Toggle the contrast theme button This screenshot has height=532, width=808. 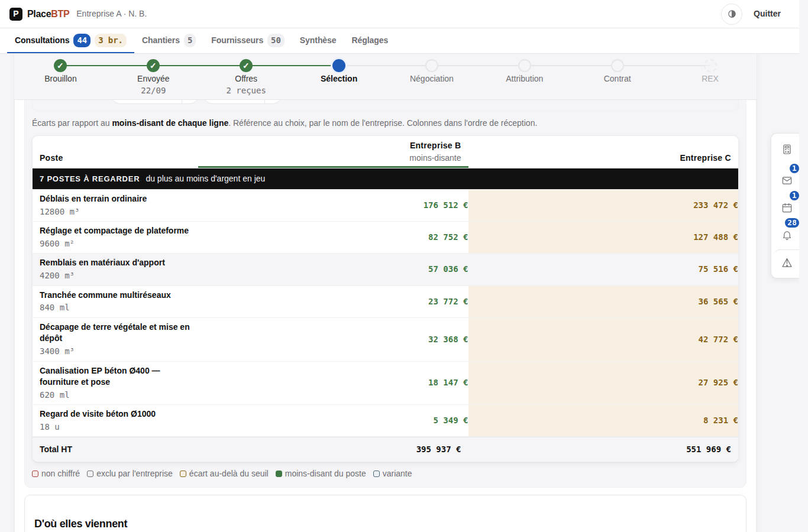732,14
